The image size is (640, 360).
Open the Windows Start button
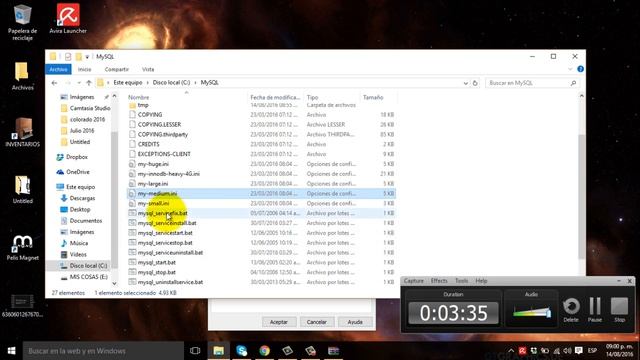click(11, 351)
